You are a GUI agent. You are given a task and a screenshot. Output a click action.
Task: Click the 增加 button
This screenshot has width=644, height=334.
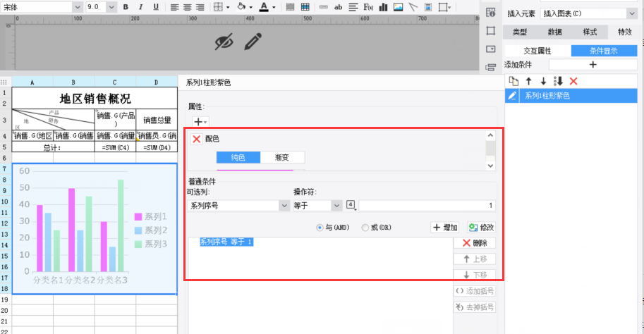pyautogui.click(x=445, y=228)
